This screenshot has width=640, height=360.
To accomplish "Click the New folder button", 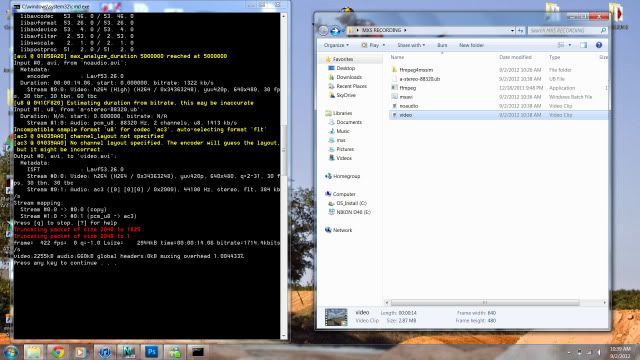I will pos(471,45).
